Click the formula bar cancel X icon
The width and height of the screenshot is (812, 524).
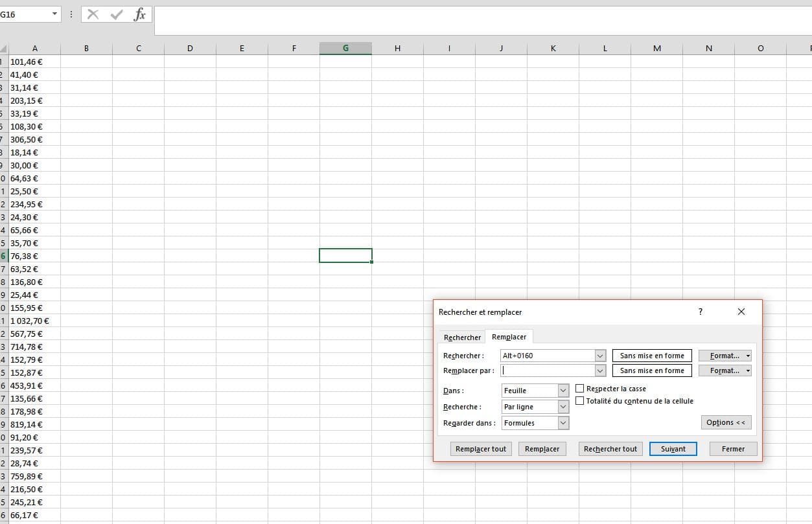point(93,15)
